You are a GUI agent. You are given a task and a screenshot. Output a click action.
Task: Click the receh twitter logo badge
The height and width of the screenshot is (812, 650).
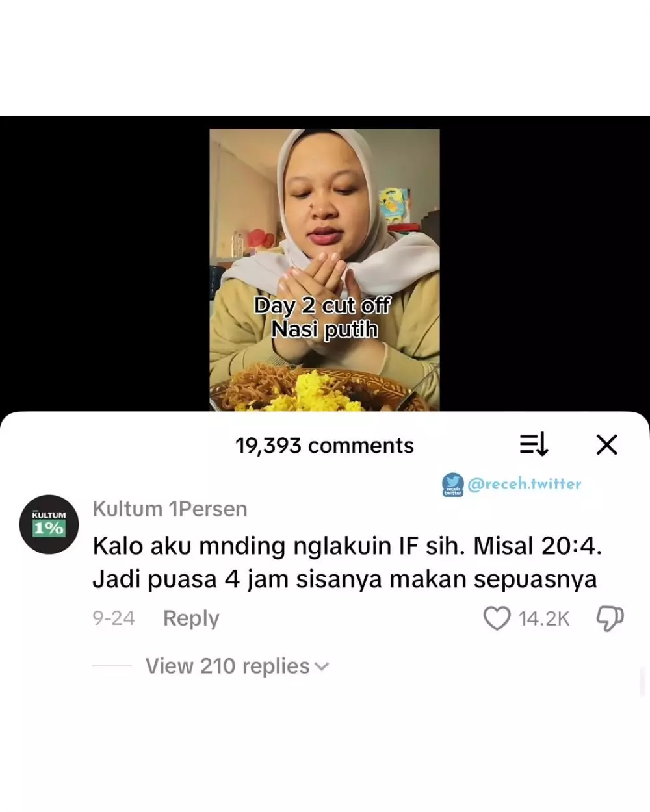tap(453, 485)
